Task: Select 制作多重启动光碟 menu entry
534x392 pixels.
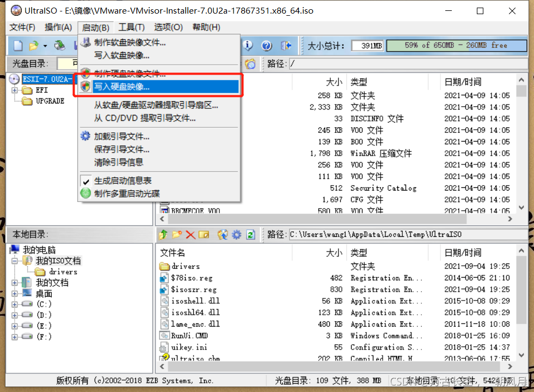Action: click(x=127, y=194)
